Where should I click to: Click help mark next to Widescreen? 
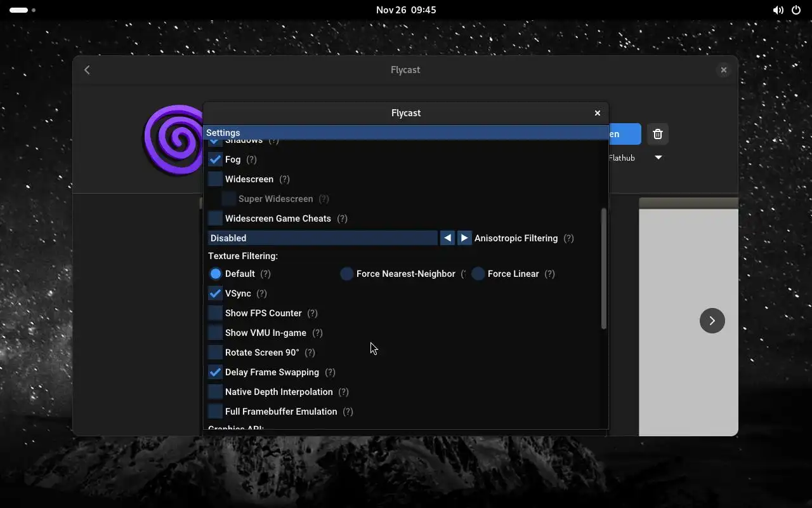pos(284,179)
